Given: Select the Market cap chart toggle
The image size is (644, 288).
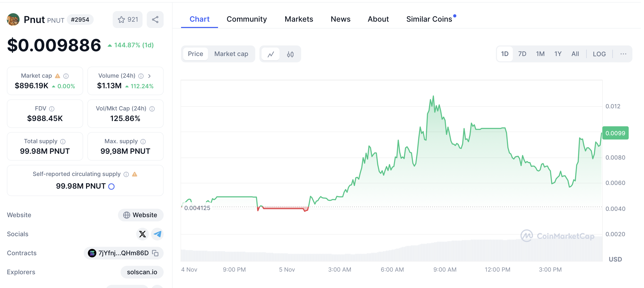Looking at the screenshot, I should (231, 54).
